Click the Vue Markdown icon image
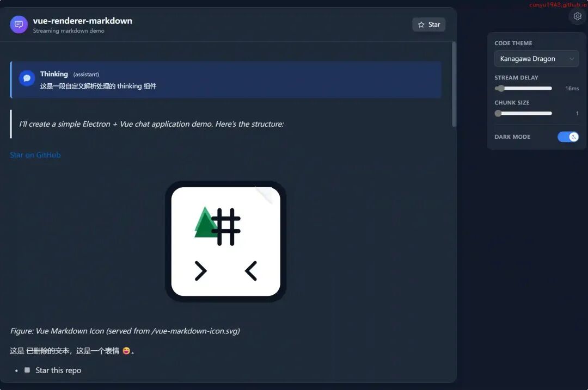 tap(226, 242)
